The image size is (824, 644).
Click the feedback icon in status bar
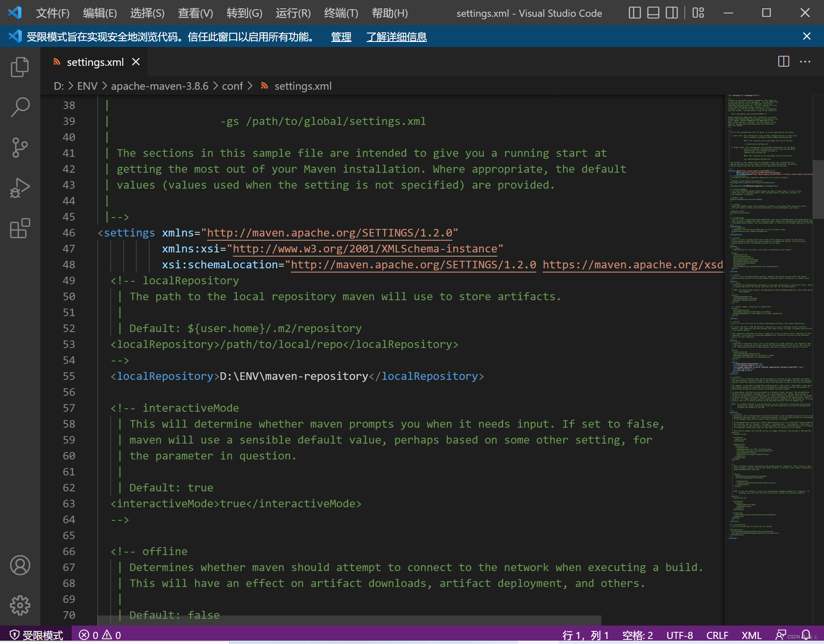tap(780, 635)
